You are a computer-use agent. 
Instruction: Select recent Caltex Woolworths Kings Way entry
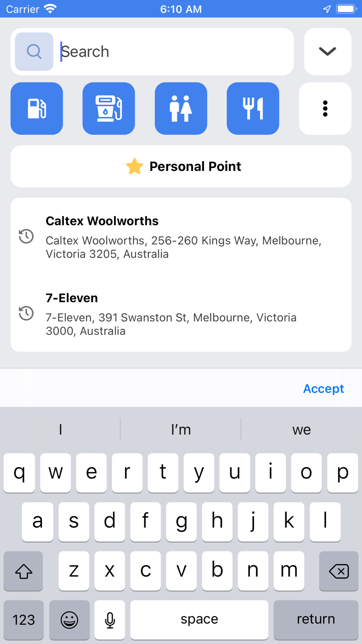click(181, 237)
